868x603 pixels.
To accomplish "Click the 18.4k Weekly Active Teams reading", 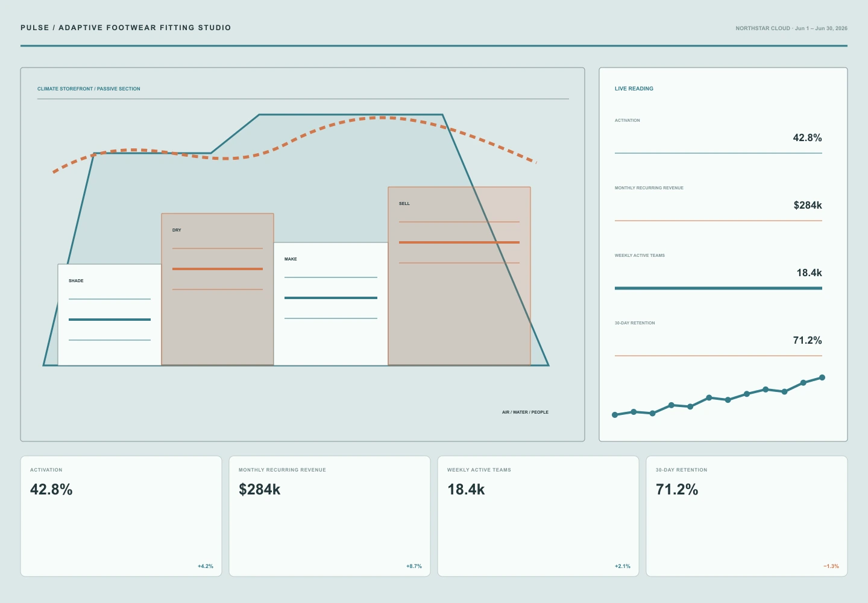I will click(809, 273).
